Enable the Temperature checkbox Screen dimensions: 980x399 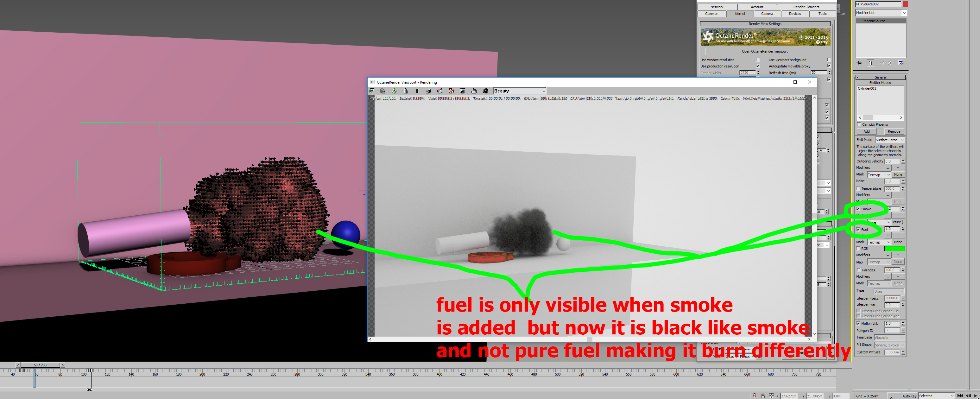click(858, 188)
